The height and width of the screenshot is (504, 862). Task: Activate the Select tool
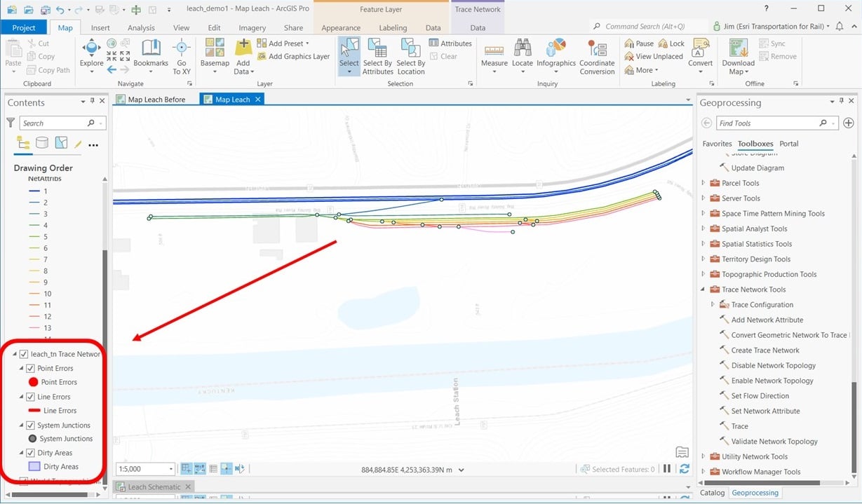349,56
